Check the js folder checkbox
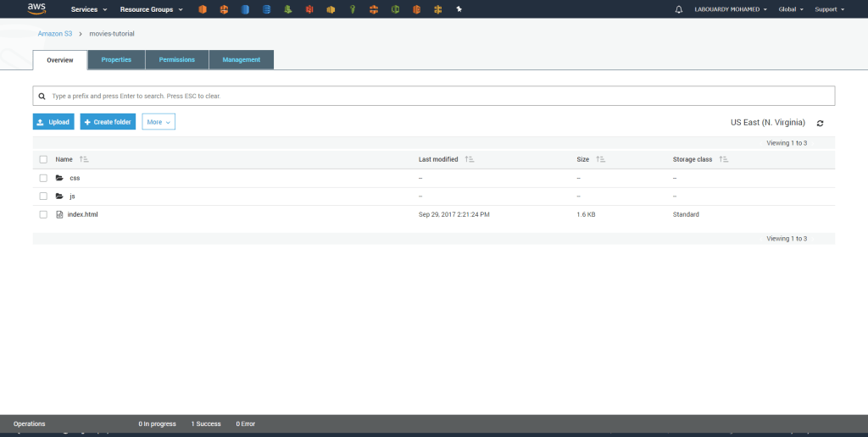Image resolution: width=868 pixels, height=437 pixels. [x=43, y=196]
